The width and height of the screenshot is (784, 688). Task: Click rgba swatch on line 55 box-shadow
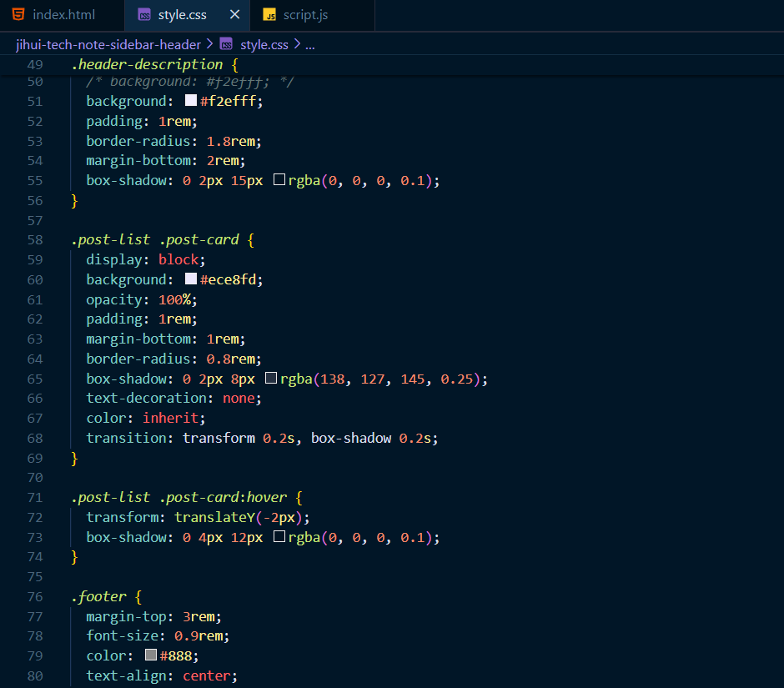click(x=279, y=179)
